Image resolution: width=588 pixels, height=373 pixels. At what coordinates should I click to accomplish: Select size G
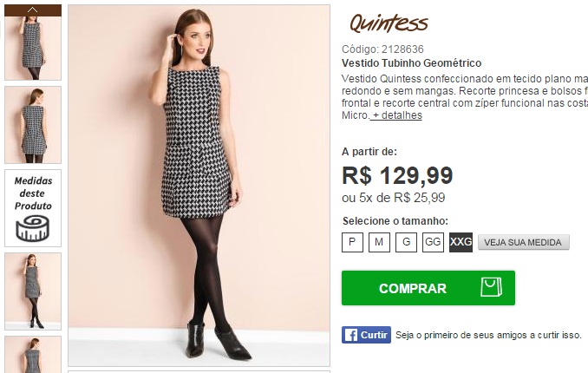click(x=406, y=242)
